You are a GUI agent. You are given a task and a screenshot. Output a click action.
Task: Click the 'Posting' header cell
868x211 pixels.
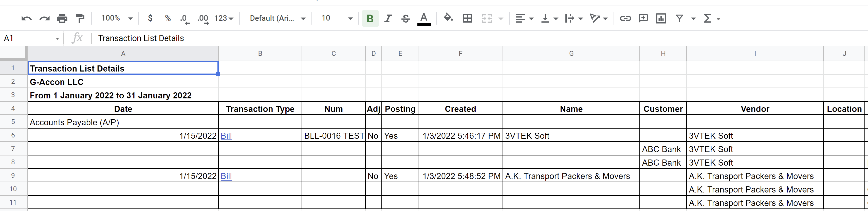click(x=400, y=109)
